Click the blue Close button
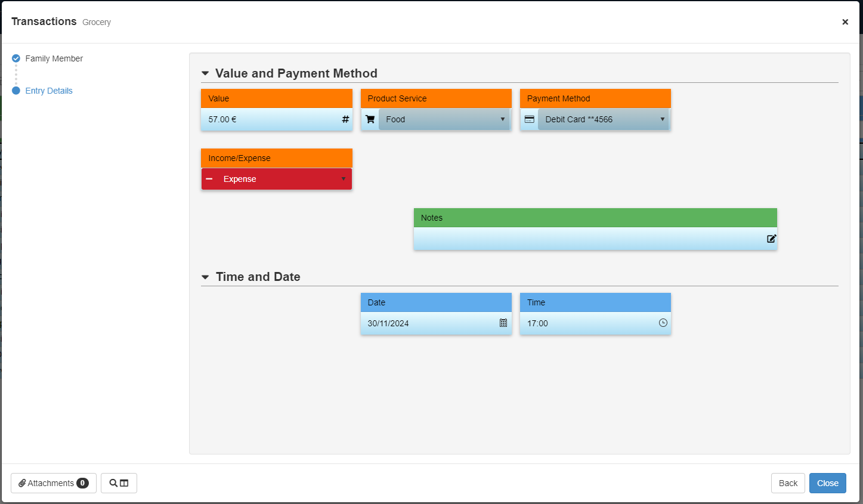Screen dimensions: 863x504 point(827,483)
